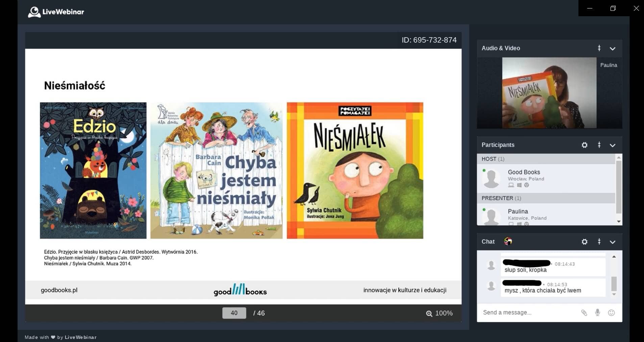Click Good Books participant avatar
The height and width of the screenshot is (342, 644).
pyautogui.click(x=491, y=178)
